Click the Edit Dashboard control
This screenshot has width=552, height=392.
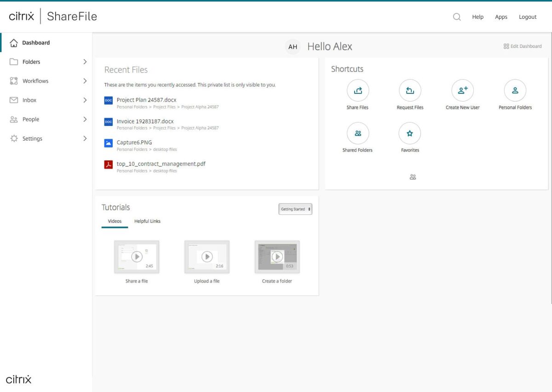point(523,46)
